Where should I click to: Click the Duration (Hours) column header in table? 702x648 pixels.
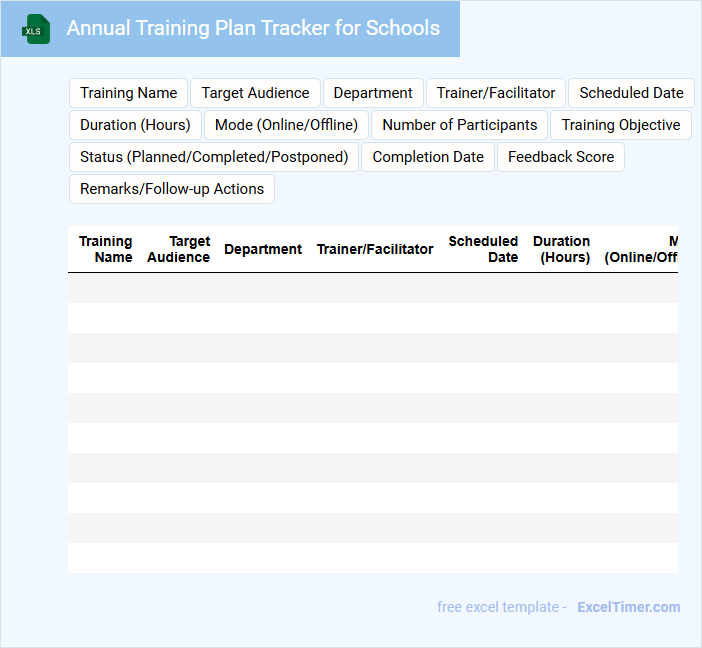click(x=561, y=249)
